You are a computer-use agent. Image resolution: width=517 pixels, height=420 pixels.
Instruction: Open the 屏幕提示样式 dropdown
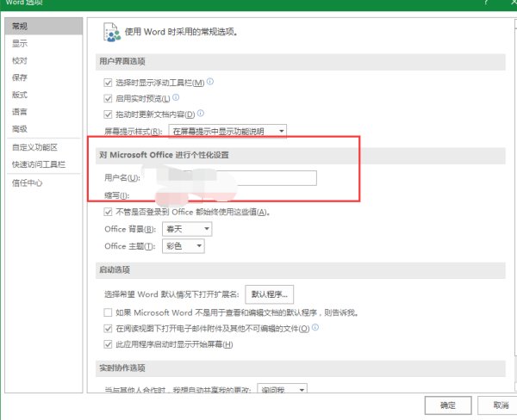pyautogui.click(x=227, y=132)
